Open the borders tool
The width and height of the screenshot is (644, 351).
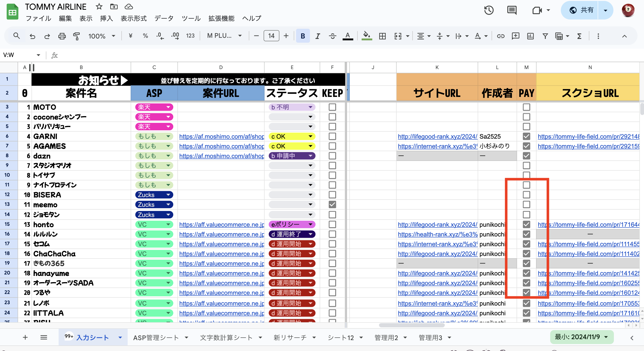[x=382, y=36]
